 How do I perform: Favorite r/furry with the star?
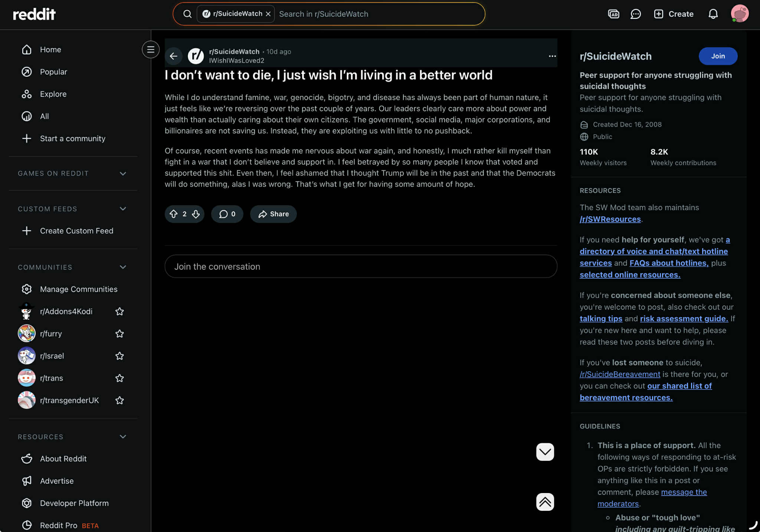[119, 334]
